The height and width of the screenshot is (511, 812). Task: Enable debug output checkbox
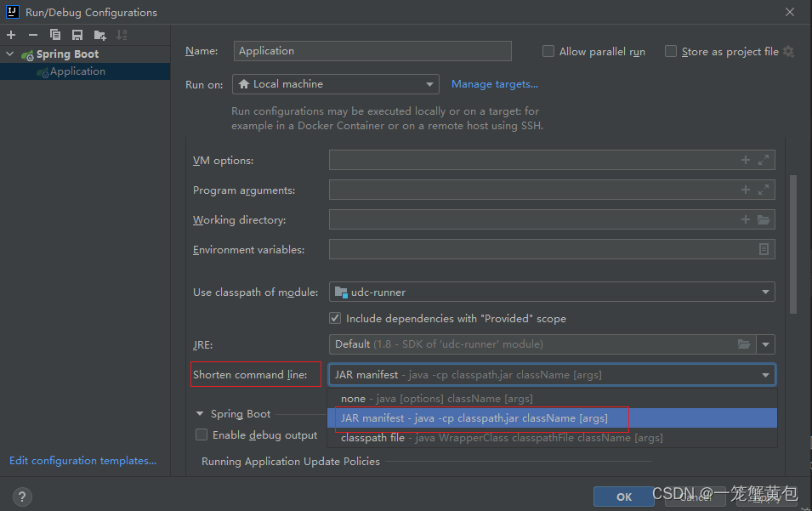[202, 434]
